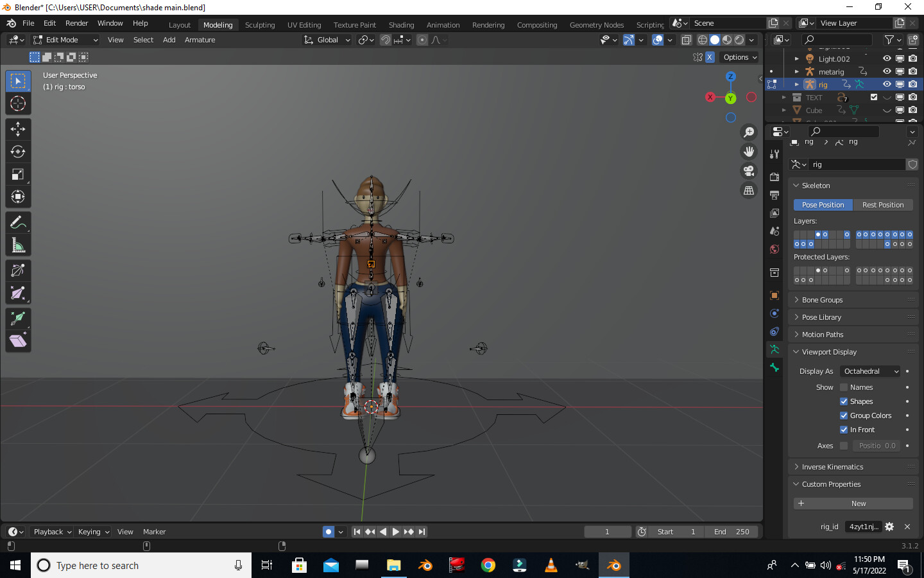Image resolution: width=924 pixels, height=578 pixels.
Task: Select the Roll tool in the toolbar
Action: tap(18, 270)
